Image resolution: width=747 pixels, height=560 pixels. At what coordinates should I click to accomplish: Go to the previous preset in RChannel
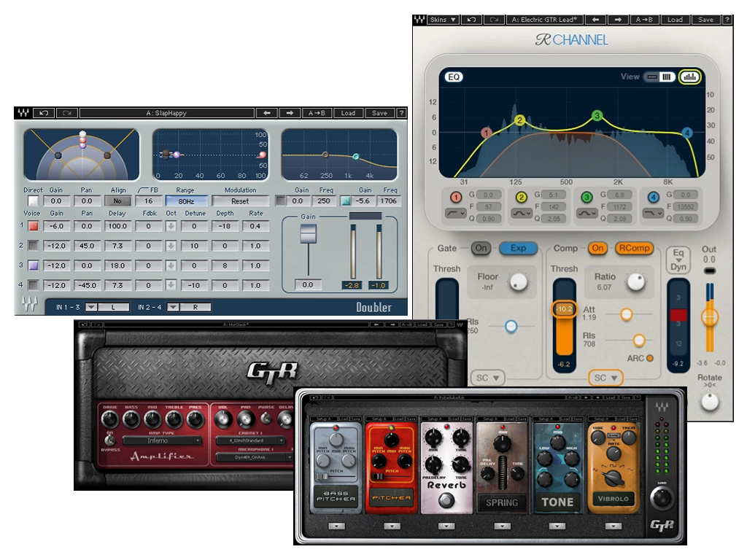[x=595, y=20]
